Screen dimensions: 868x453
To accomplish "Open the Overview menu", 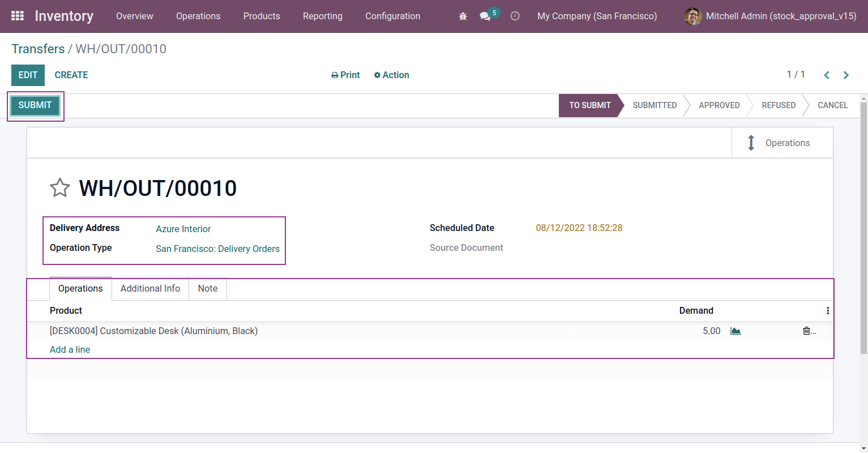I will 135,16.
